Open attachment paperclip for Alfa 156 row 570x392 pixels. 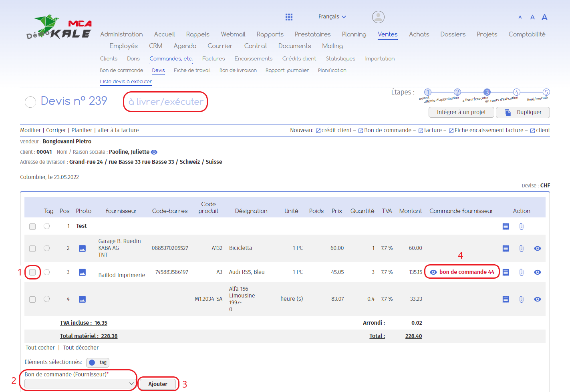[521, 299]
